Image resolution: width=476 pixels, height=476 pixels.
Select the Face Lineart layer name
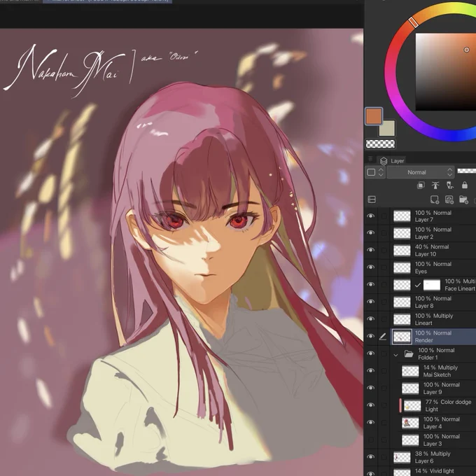pos(460,288)
